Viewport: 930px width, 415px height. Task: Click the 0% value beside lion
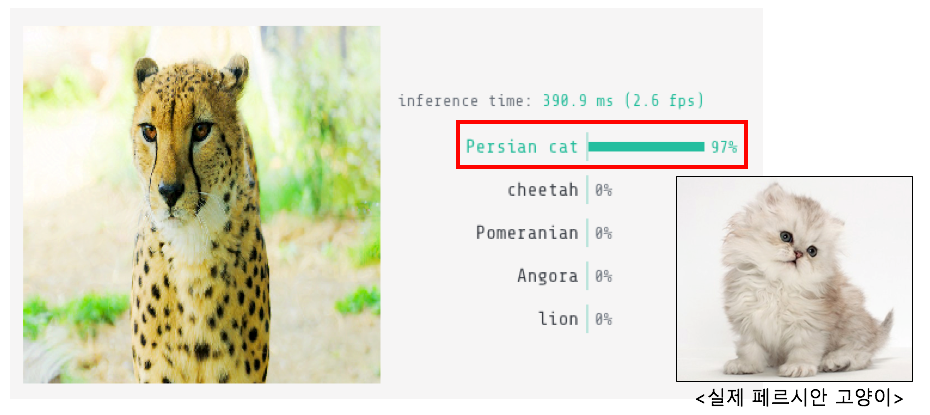tap(603, 319)
